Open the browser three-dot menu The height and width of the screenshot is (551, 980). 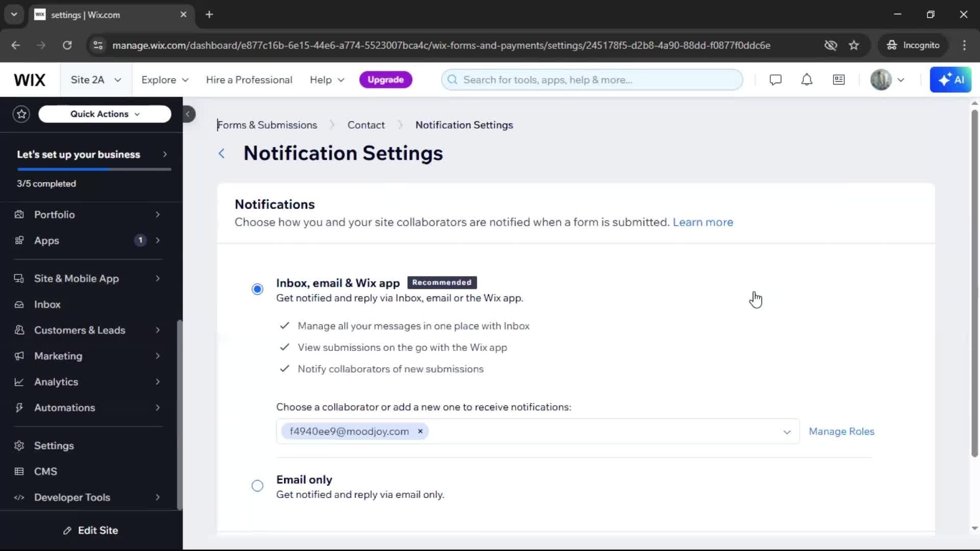(x=964, y=45)
